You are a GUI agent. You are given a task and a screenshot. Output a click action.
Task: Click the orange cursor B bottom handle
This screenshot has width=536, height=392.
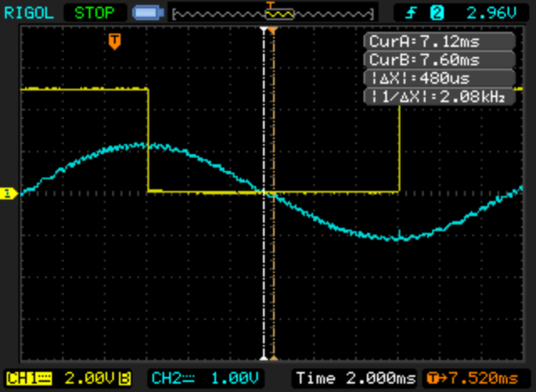[274, 358]
